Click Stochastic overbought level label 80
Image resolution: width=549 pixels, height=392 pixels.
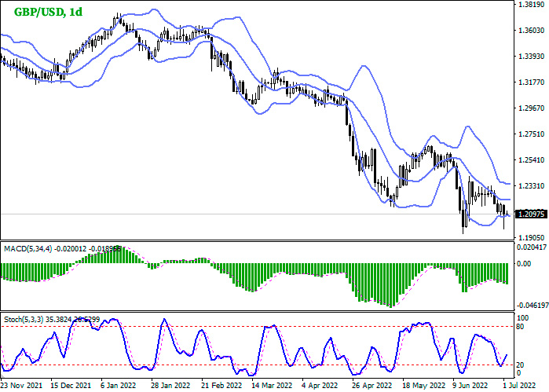pos(521,327)
